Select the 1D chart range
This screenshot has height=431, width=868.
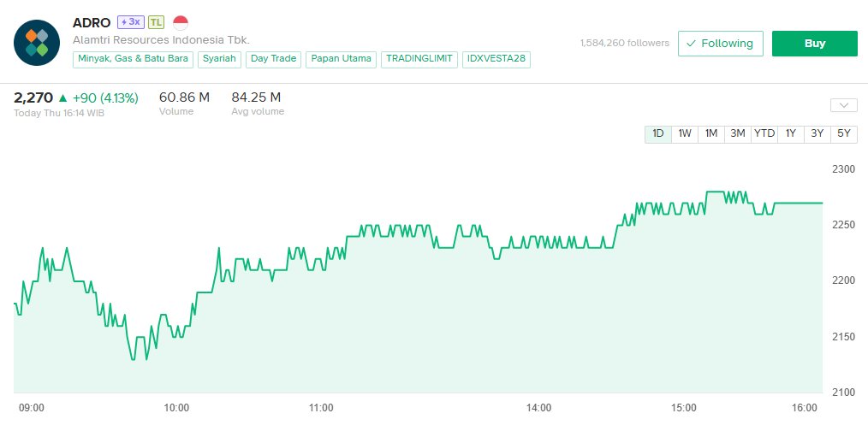click(658, 133)
